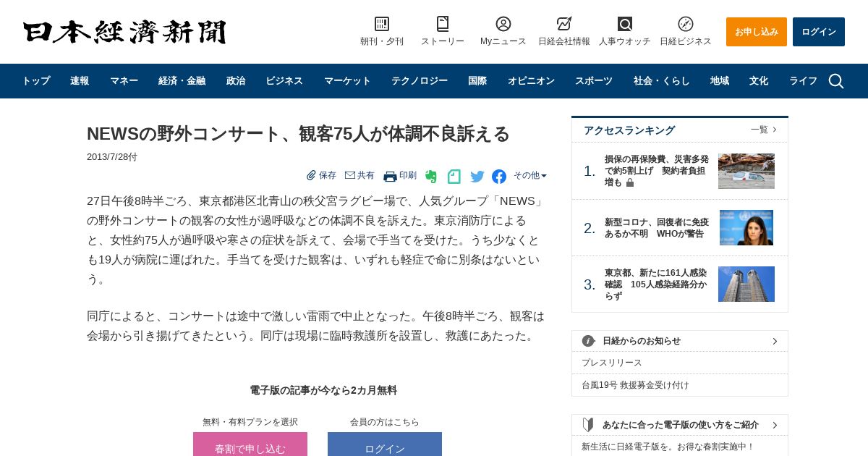The image size is (868, 456).
Task: Click the 日経からのお知らせ info icon
Action: [x=589, y=341]
